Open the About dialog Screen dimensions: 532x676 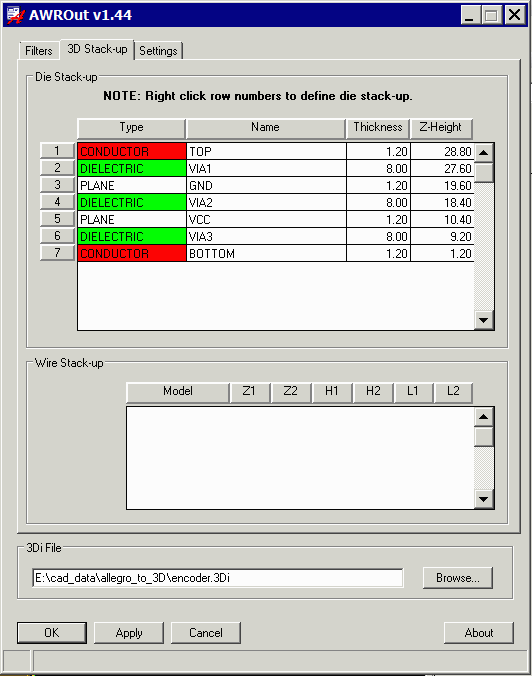(479, 632)
